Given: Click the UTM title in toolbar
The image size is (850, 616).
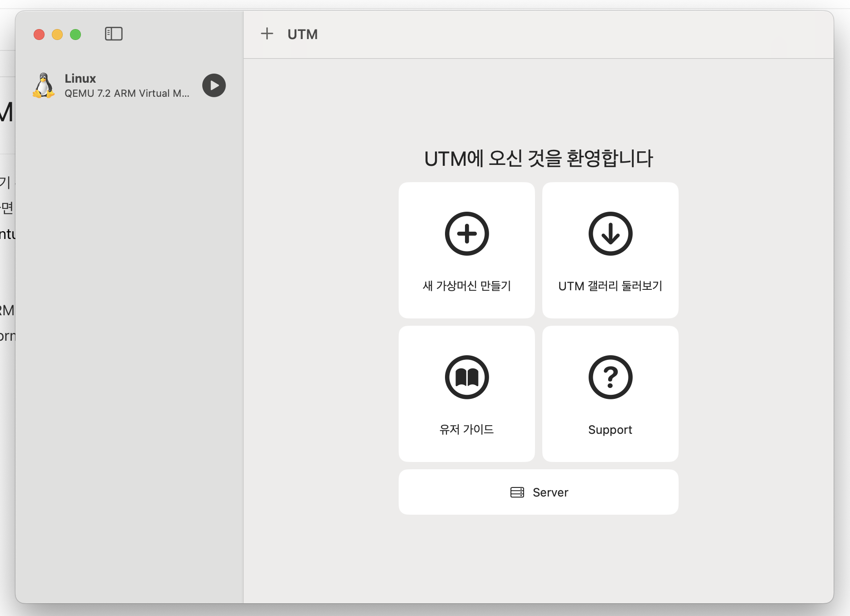Looking at the screenshot, I should 303,34.
